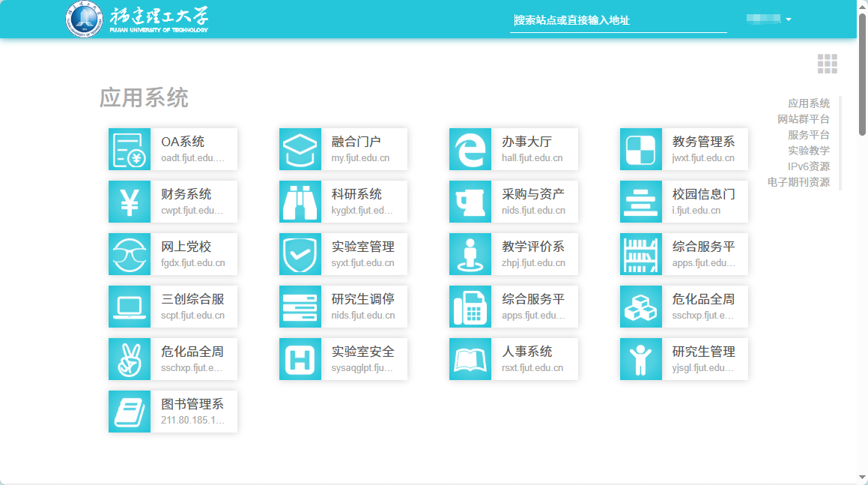Click the 财务系统 yen symbol icon

coord(130,202)
